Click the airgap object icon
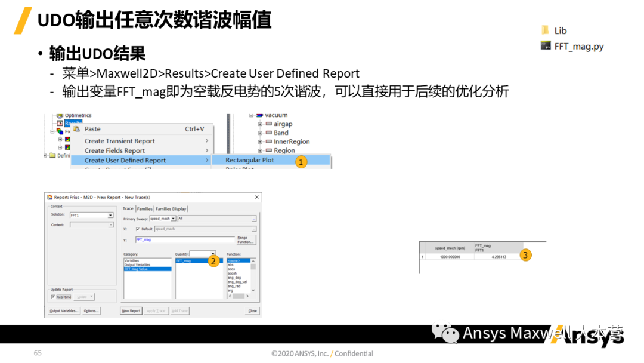Image resolution: width=644 pixels, height=363 pixels. tap(268, 124)
